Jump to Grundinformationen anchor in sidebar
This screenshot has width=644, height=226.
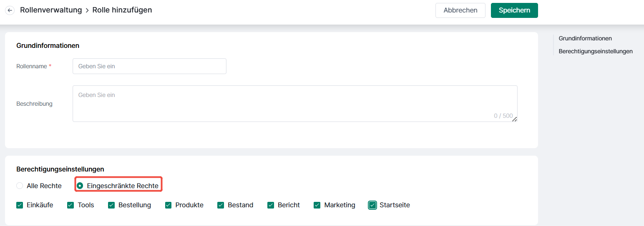(x=585, y=38)
